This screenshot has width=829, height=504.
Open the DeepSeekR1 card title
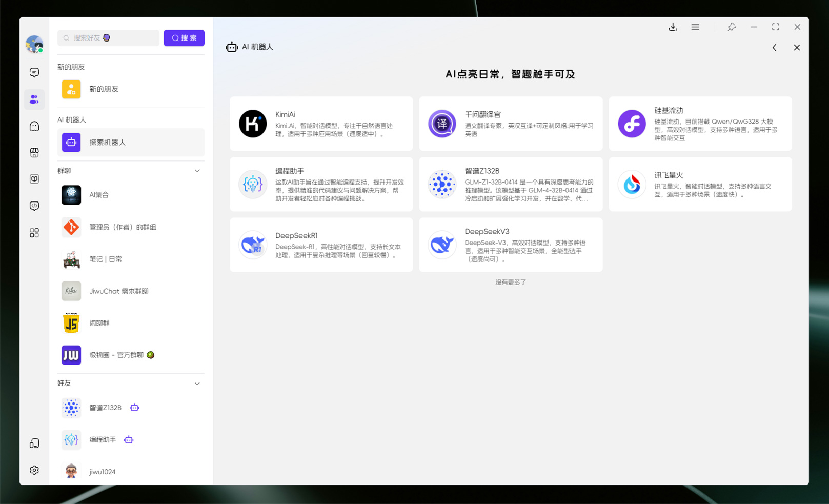pos(296,235)
